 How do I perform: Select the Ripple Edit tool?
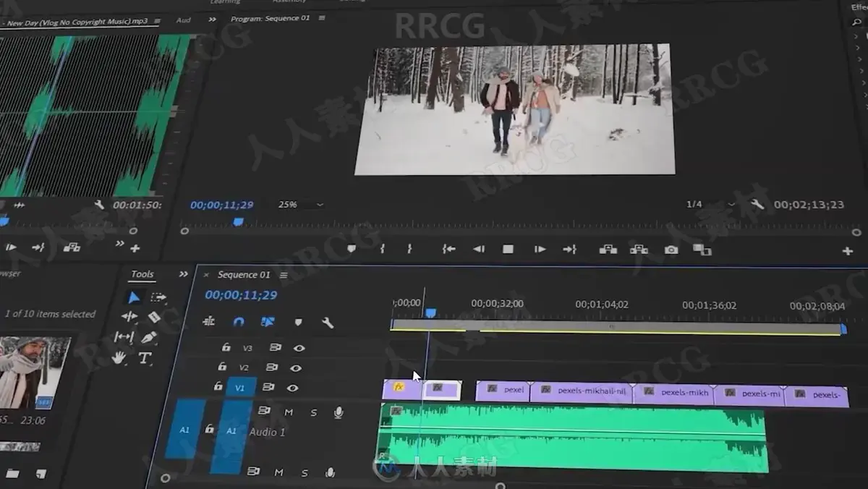129,317
